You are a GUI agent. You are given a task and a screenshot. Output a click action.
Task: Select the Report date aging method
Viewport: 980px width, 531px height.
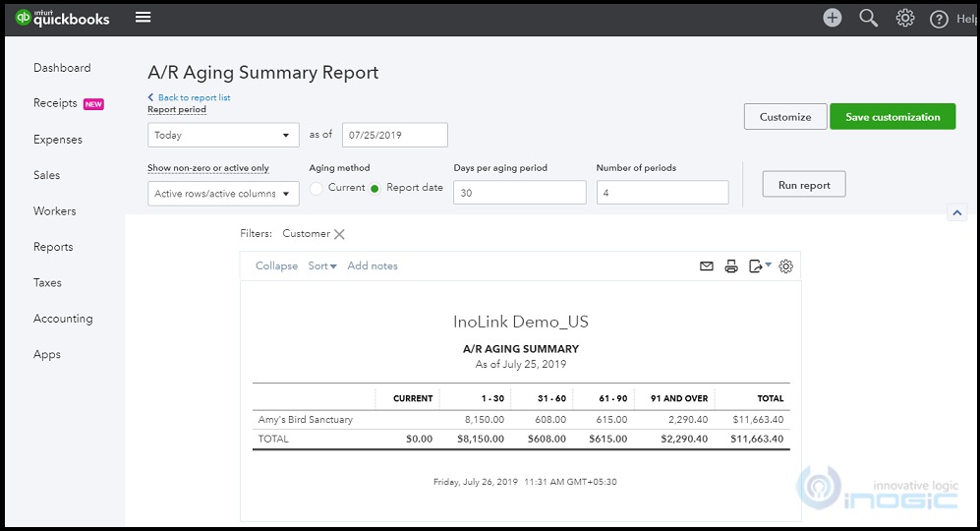375,188
